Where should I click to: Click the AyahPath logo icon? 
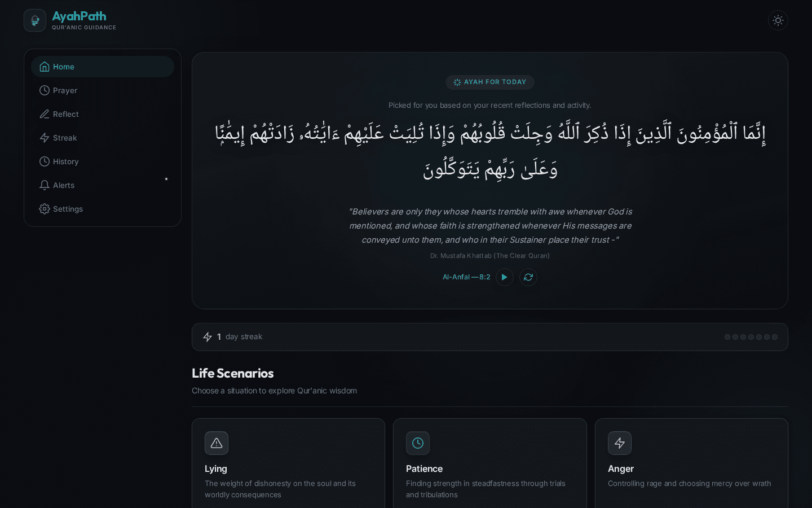pyautogui.click(x=35, y=20)
